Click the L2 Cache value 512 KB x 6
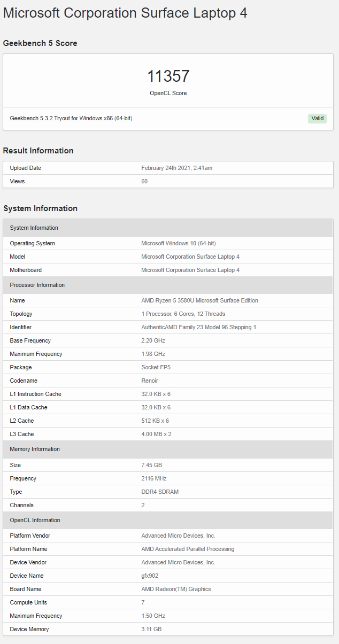The width and height of the screenshot is (339, 644). [155, 421]
